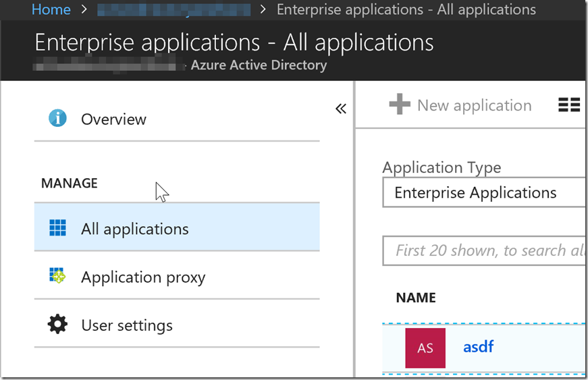
Task: Click the User settings gear icon
Action: pos(58,324)
